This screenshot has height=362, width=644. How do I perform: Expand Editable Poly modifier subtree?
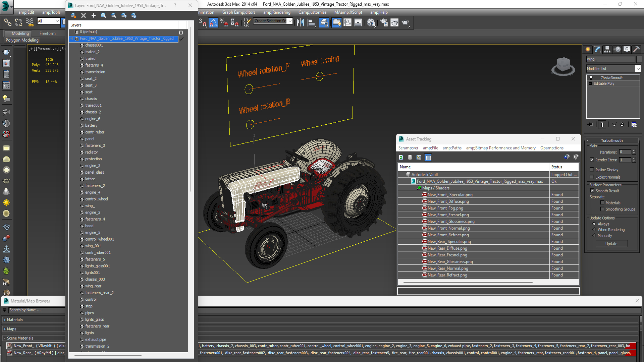point(590,83)
